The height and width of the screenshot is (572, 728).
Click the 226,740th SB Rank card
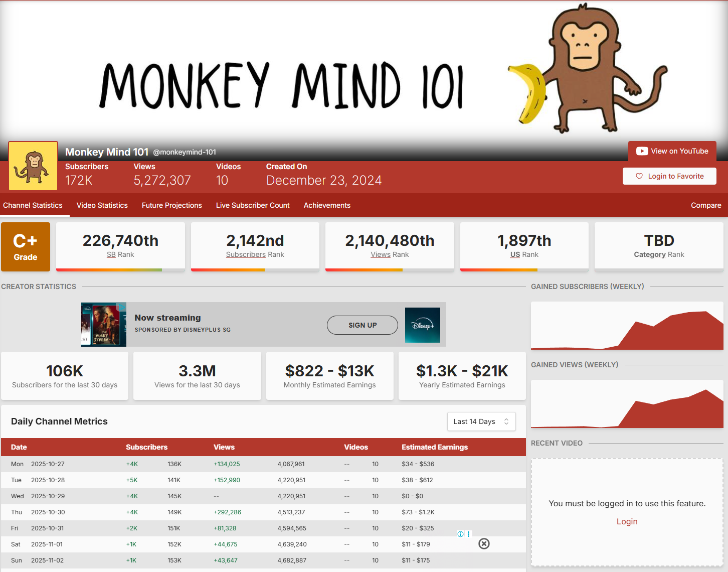120,246
